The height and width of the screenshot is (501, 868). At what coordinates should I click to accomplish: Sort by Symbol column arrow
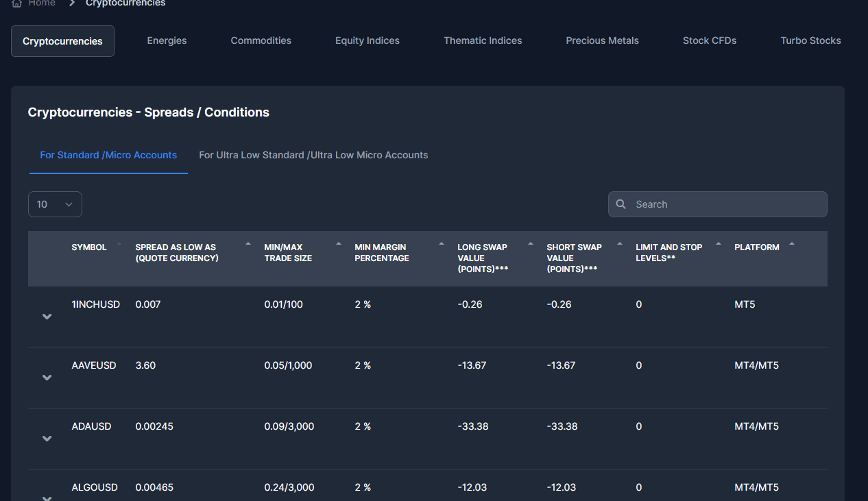(119, 244)
